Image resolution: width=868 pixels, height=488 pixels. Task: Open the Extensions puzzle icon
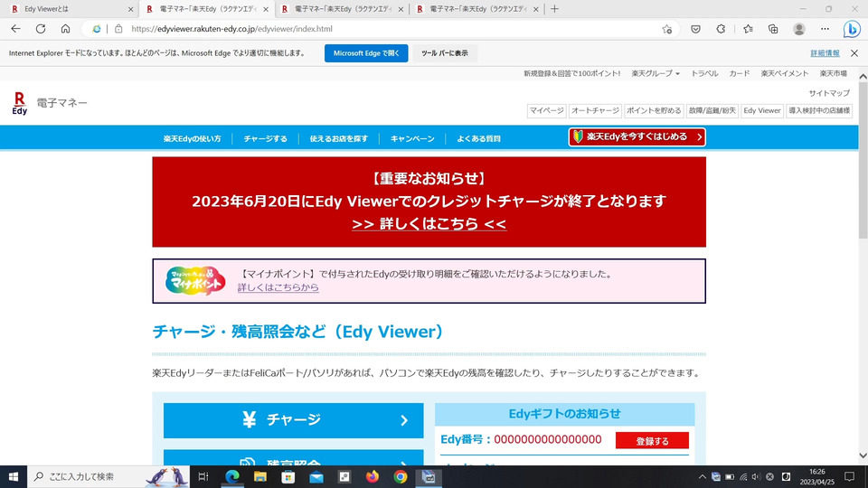click(x=721, y=29)
